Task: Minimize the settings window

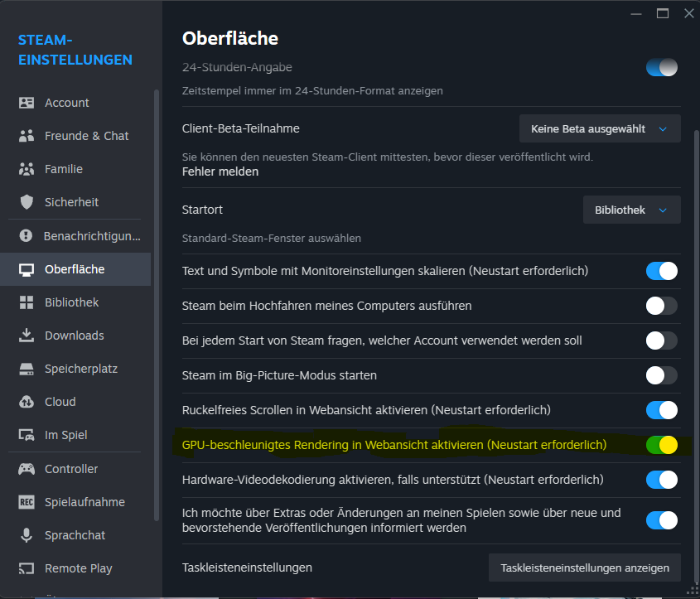Action: [636, 14]
